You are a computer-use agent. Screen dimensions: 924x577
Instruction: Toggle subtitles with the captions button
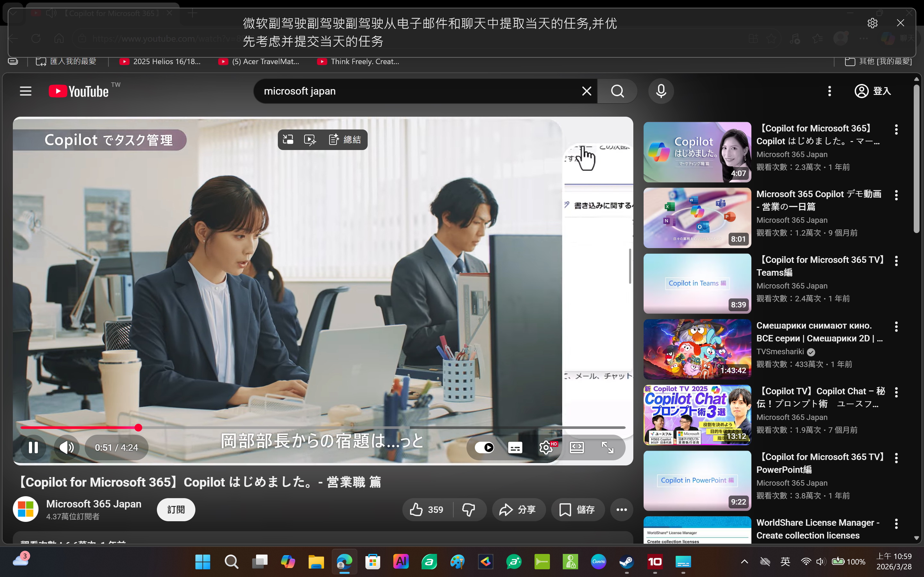pos(515,447)
